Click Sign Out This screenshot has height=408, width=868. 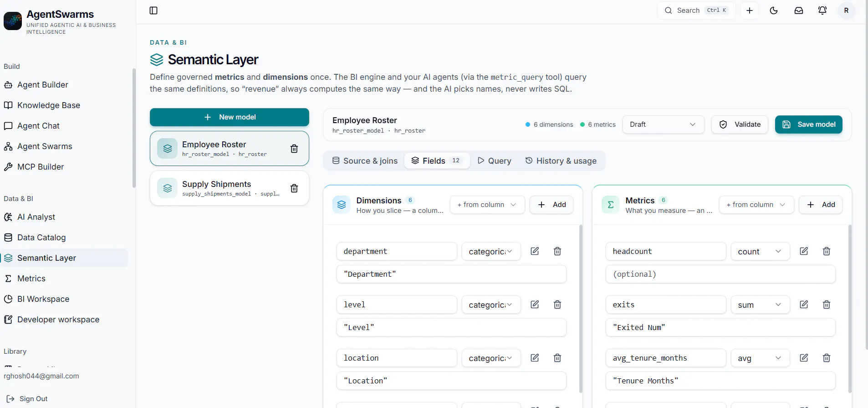(x=27, y=399)
